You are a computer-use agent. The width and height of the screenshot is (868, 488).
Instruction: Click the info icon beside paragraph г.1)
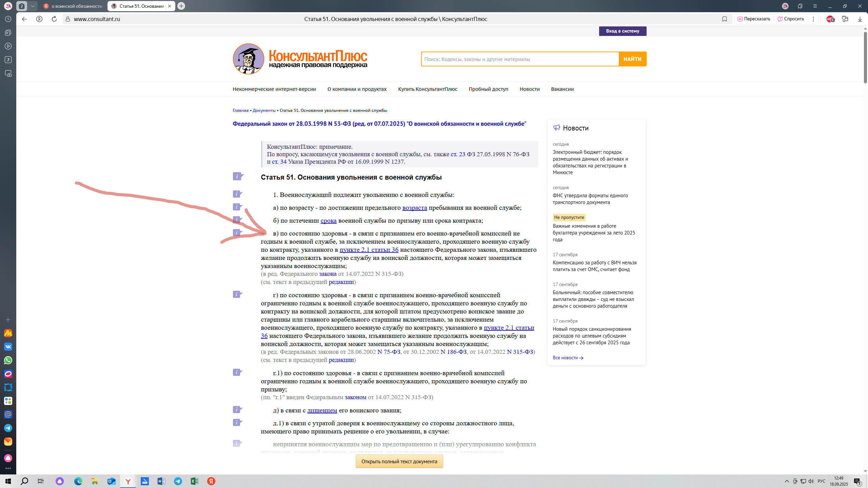[x=238, y=372]
